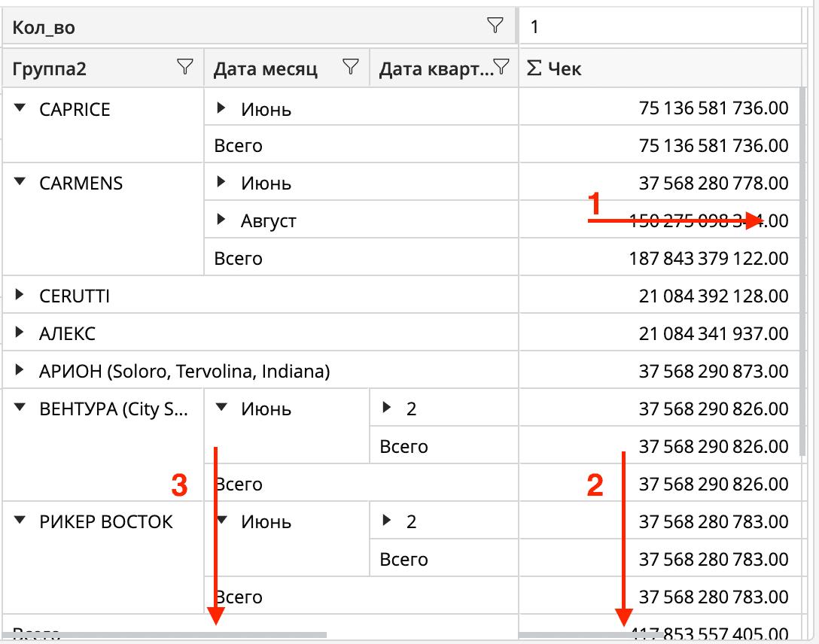Viewport: 819px width, 644px height.
Task: Click the left pane horizontal scrollbar
Action: pos(166,636)
